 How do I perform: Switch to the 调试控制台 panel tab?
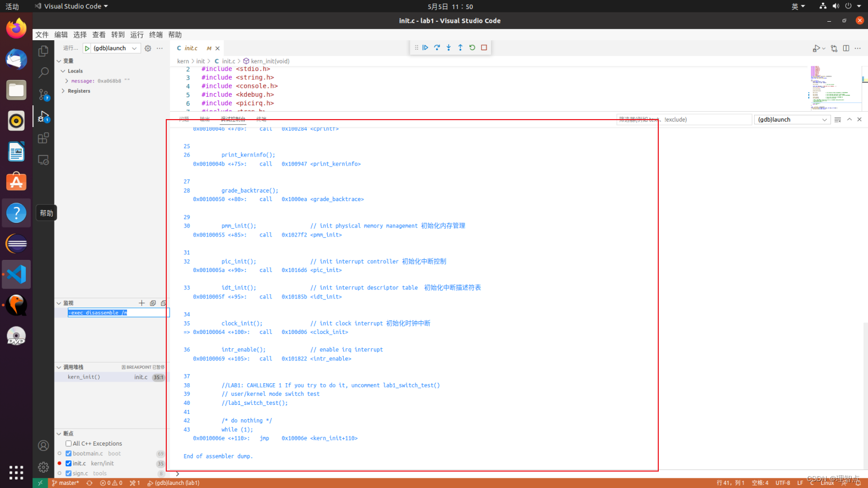click(233, 119)
